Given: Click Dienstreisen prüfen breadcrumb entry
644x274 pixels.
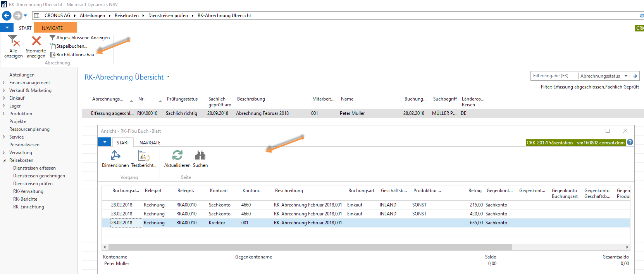Looking at the screenshot, I should coord(168,16).
